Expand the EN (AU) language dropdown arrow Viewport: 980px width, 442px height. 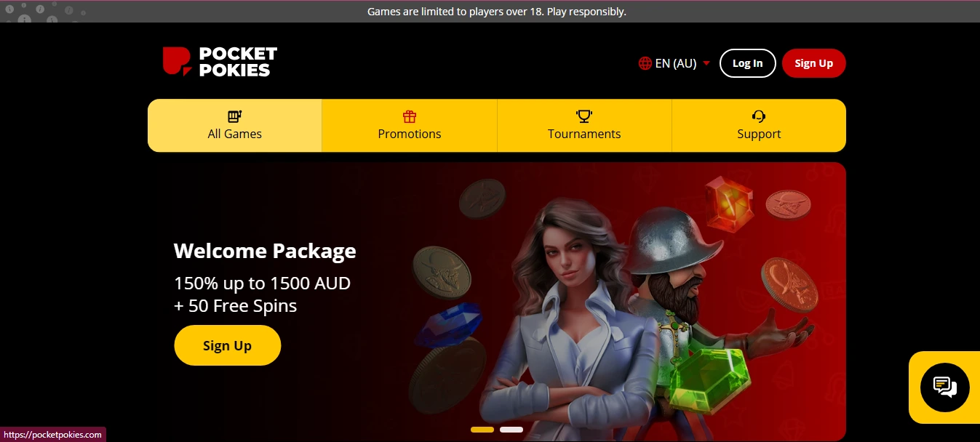[706, 63]
